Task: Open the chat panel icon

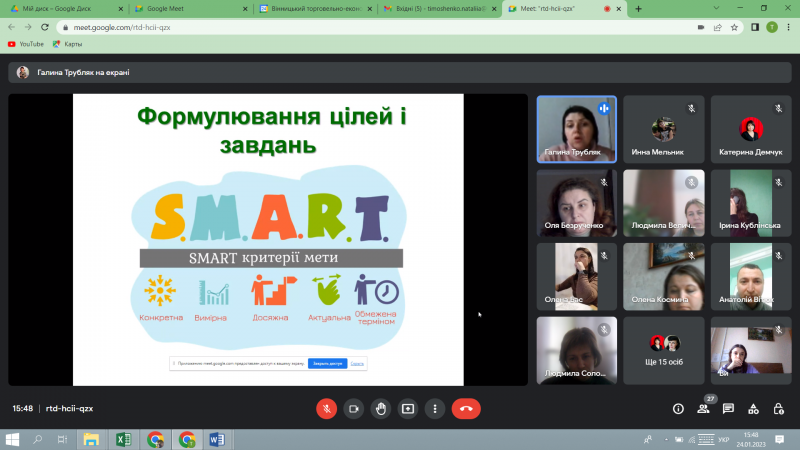Action: pyautogui.click(x=728, y=409)
